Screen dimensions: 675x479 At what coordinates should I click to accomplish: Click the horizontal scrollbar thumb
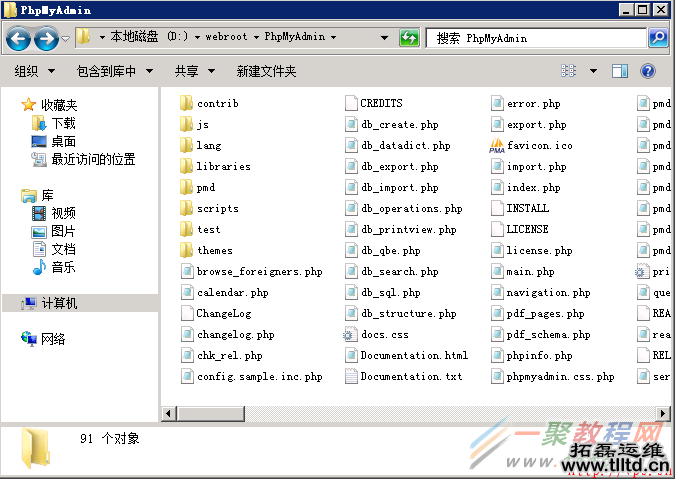210,414
